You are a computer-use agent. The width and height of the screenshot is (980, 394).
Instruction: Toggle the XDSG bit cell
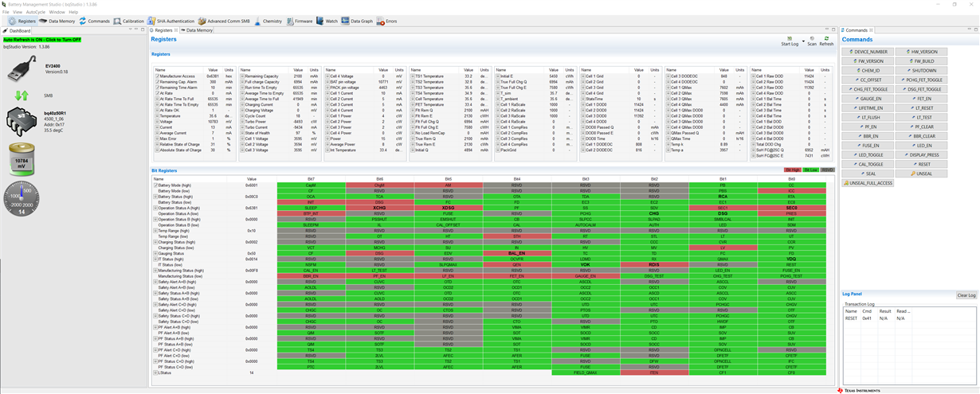(x=449, y=208)
